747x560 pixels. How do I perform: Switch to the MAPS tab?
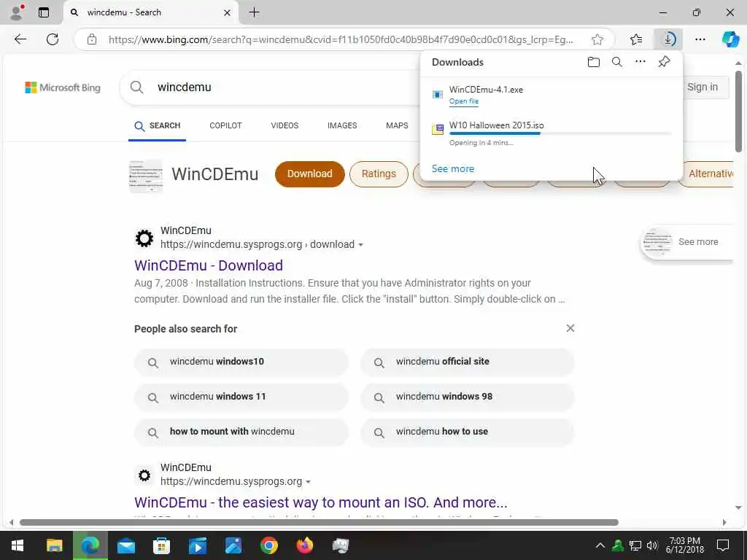coord(397,125)
